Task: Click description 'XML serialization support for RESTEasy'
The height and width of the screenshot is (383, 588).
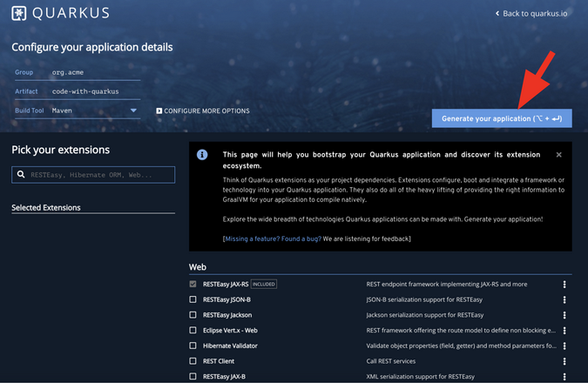Action: tap(421, 377)
